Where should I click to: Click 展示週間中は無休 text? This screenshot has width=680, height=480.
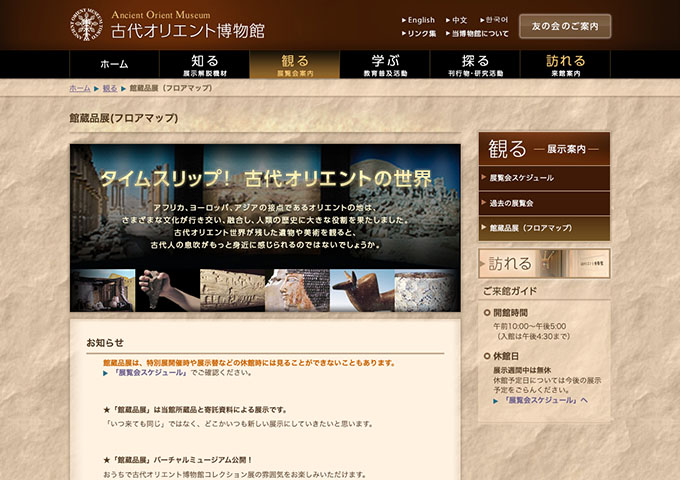point(522,370)
